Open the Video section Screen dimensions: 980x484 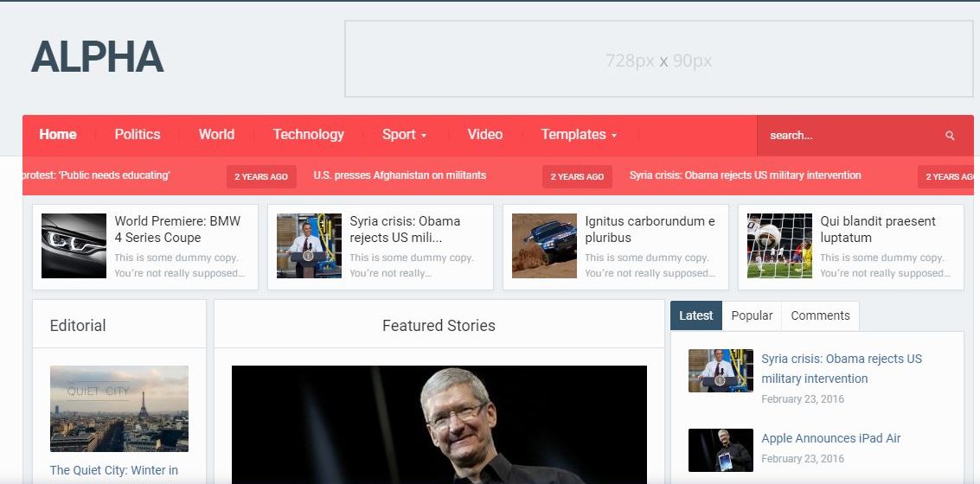(x=485, y=134)
